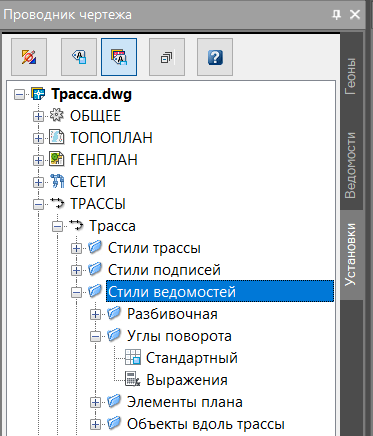Click the folder icon of Стили подписей
Viewport: 373px width, 436px height.
(95, 269)
